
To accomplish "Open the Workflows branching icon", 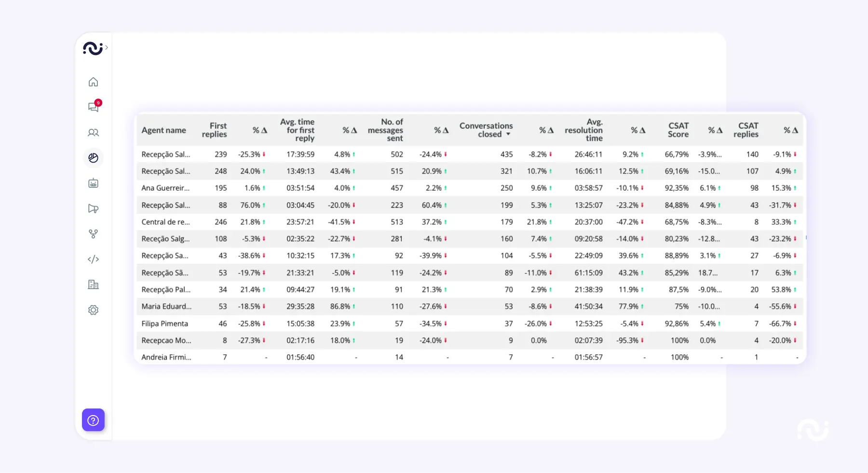I will [93, 234].
